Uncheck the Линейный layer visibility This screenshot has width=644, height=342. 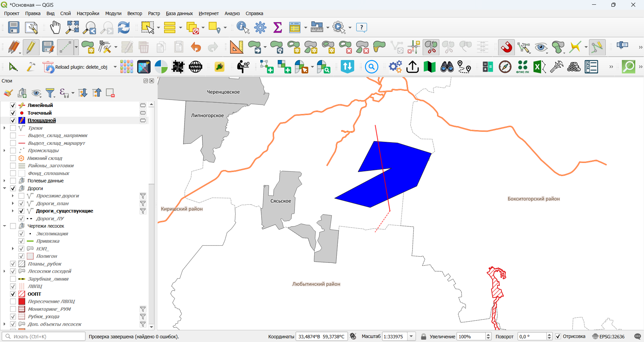[x=13, y=105]
